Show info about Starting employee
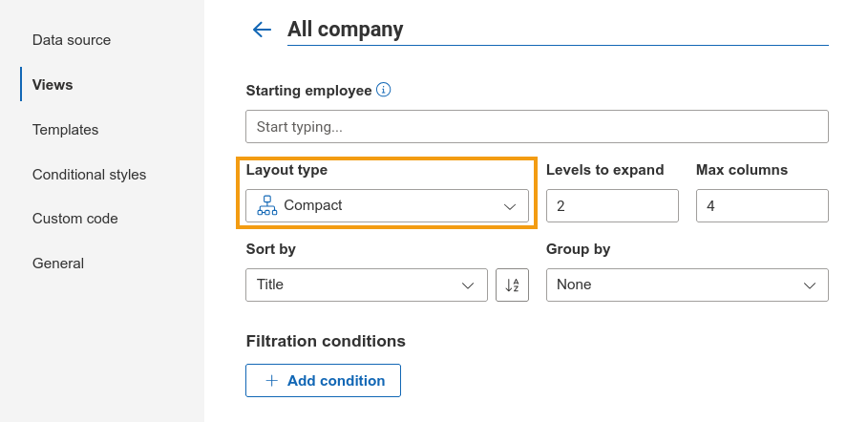 383,90
